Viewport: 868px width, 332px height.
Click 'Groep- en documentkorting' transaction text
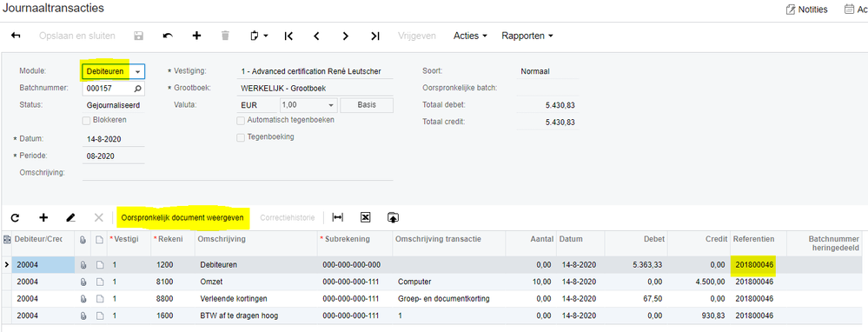point(443,299)
